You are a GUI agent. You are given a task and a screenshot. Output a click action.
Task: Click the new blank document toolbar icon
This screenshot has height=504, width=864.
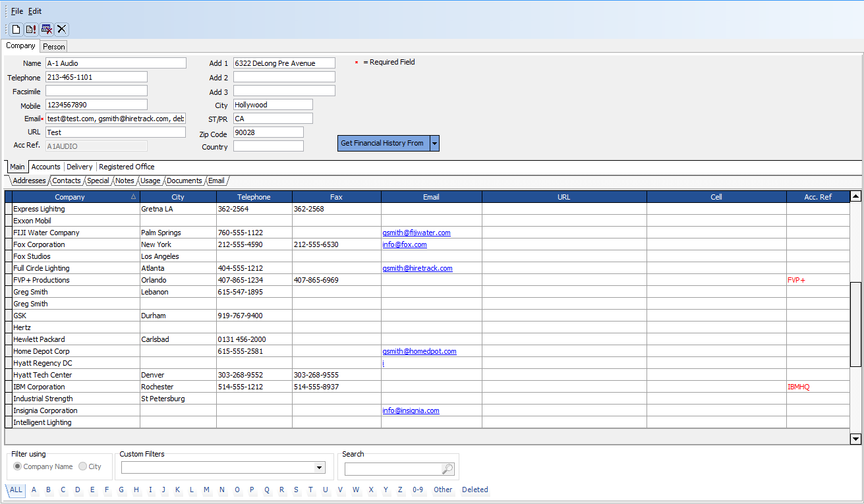click(16, 29)
